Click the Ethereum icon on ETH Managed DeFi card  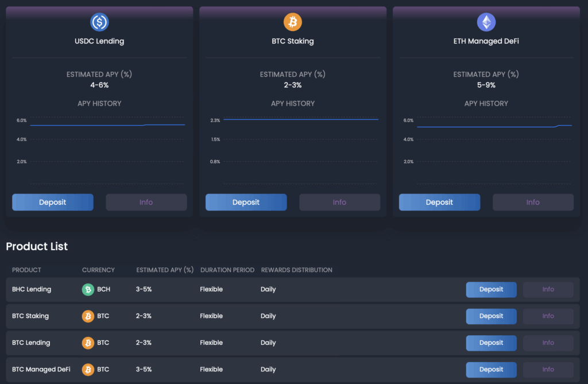point(486,22)
